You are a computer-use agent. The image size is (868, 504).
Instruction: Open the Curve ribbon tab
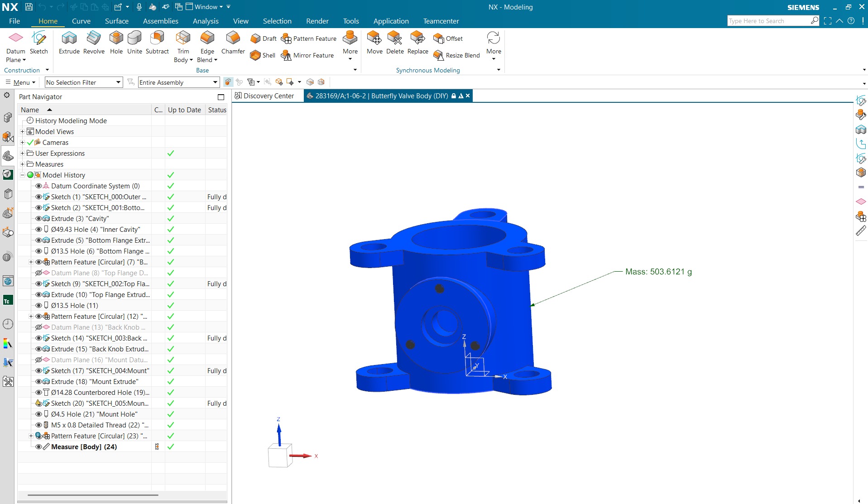pos(81,21)
